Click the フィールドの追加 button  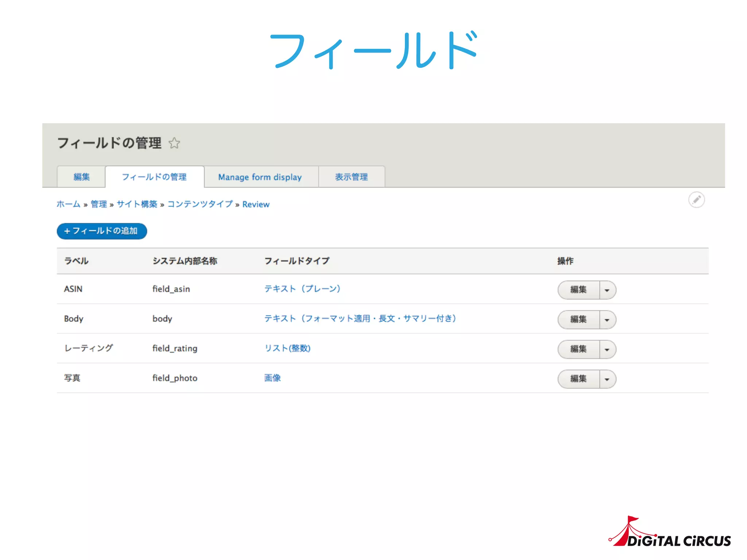(102, 231)
